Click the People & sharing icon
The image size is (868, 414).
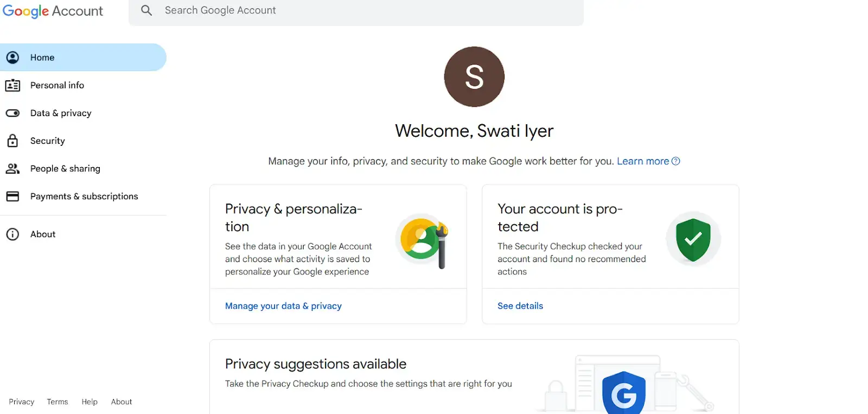13,168
